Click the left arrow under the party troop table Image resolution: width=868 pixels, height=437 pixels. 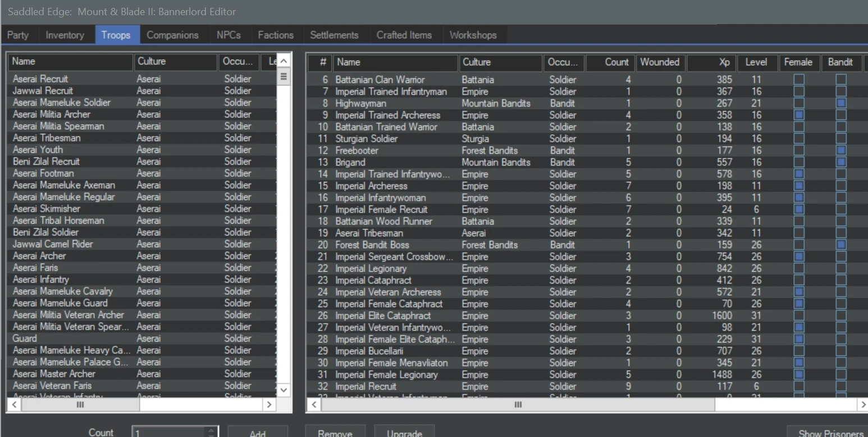pos(314,404)
